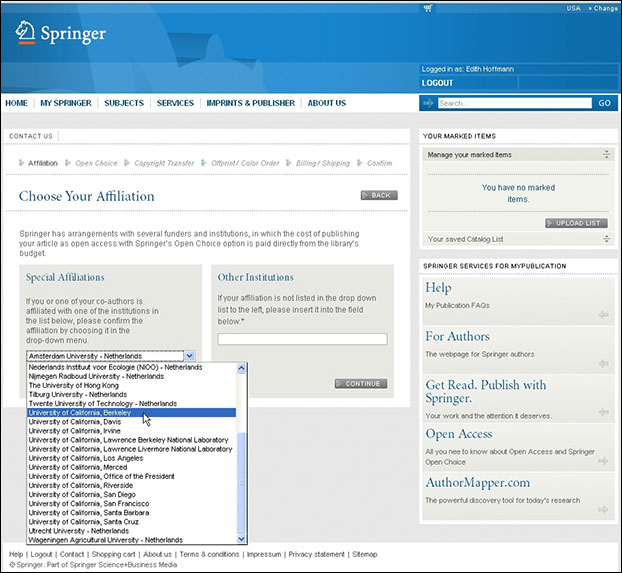Click the footer Terms & conditions link

[209, 554]
